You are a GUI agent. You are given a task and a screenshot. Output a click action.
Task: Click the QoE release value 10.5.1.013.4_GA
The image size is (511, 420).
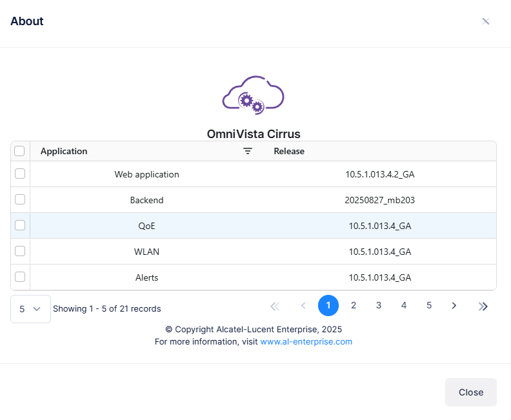click(x=380, y=226)
